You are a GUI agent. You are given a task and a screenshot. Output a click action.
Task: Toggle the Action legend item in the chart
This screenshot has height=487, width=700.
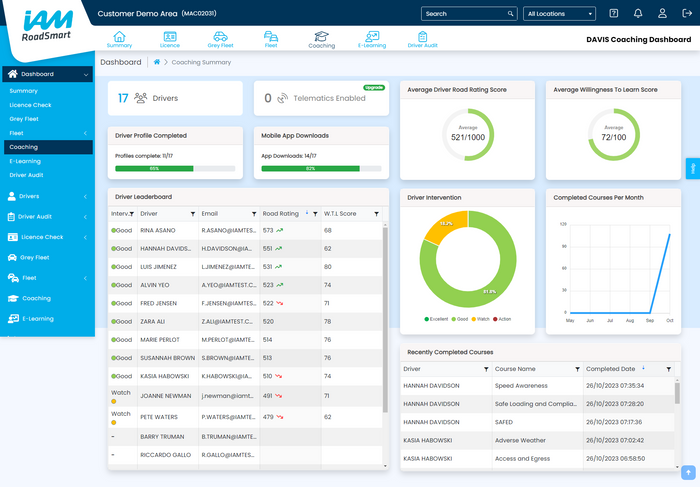tap(503, 319)
